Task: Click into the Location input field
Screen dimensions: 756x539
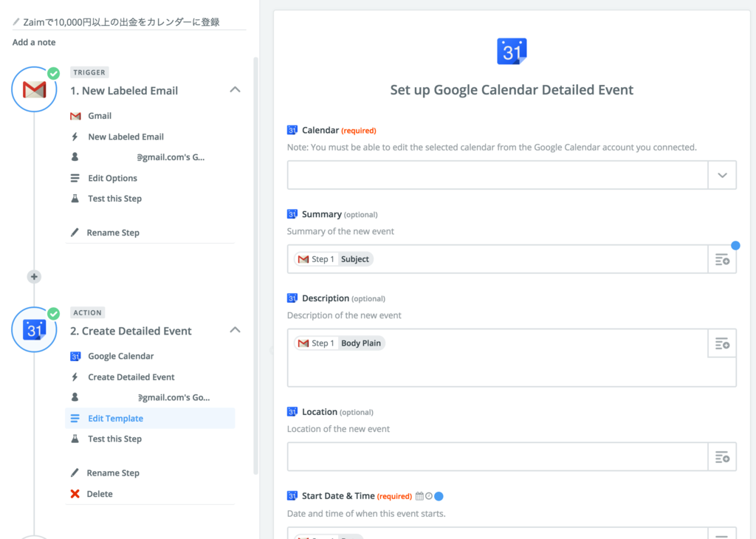Action: pyautogui.click(x=498, y=457)
